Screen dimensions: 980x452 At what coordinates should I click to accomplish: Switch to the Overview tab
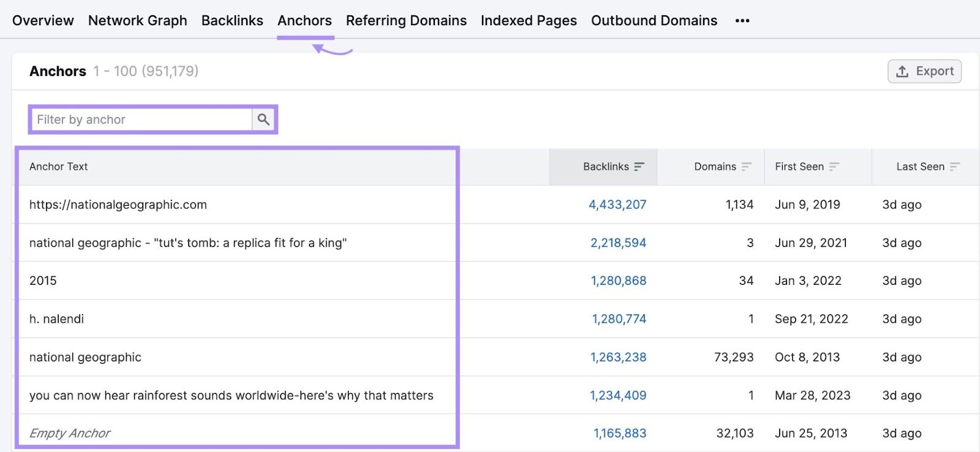pos(43,21)
